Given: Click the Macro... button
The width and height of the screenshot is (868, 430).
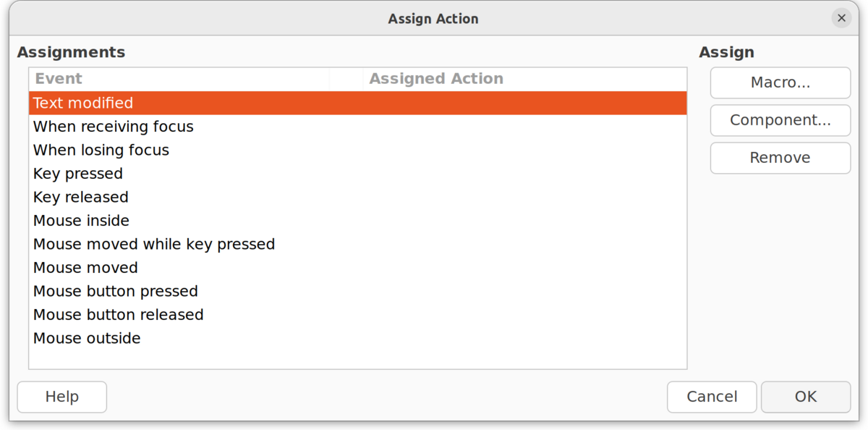Looking at the screenshot, I should pyautogui.click(x=780, y=83).
